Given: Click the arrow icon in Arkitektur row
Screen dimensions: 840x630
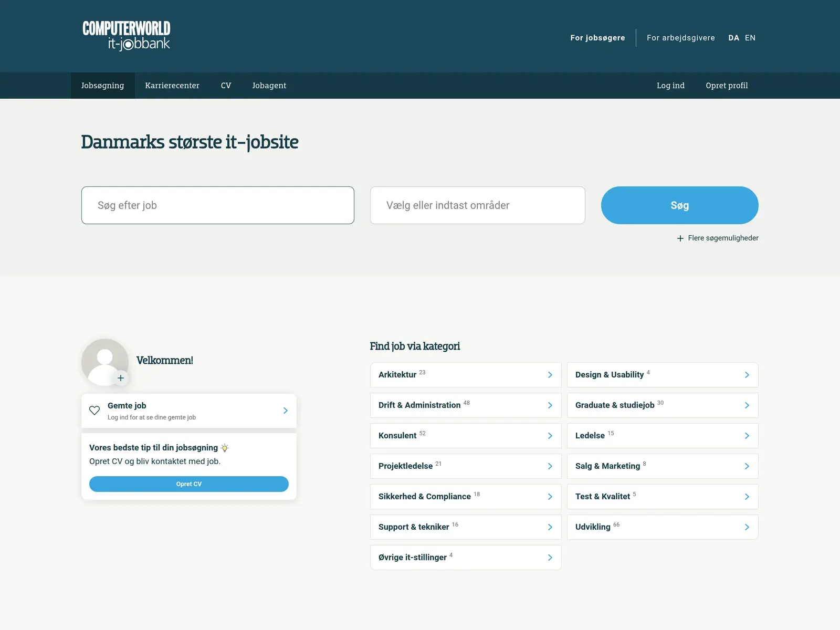Looking at the screenshot, I should pyautogui.click(x=550, y=375).
